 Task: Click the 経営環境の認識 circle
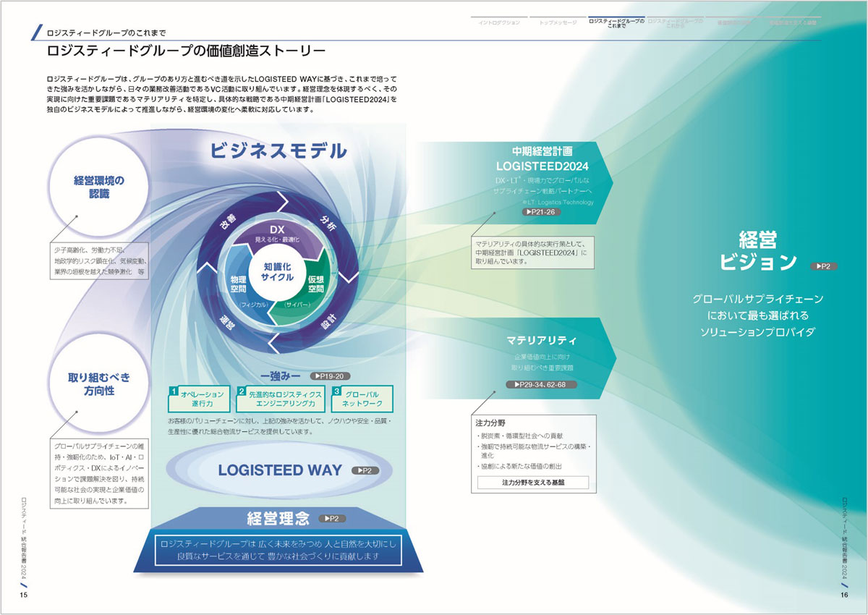pyautogui.click(x=99, y=187)
